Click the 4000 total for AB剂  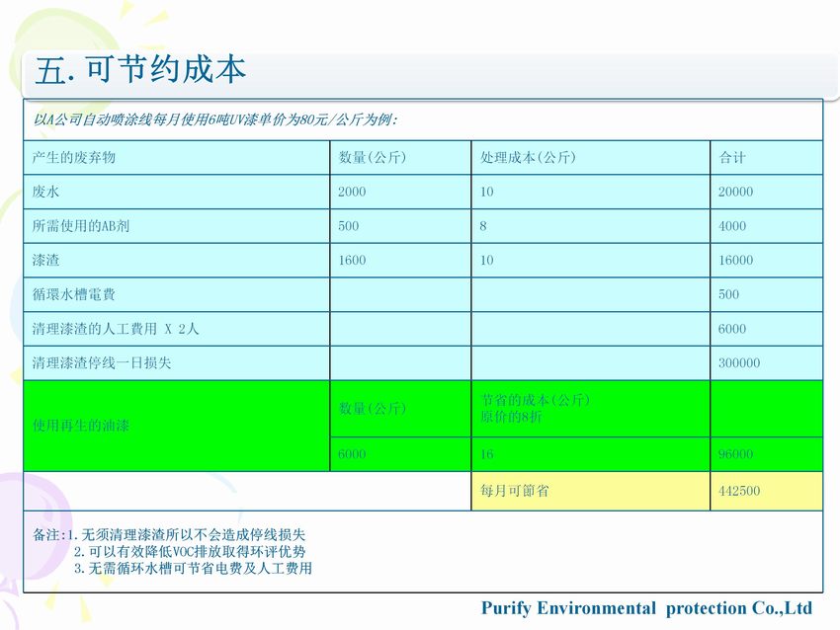732,226
